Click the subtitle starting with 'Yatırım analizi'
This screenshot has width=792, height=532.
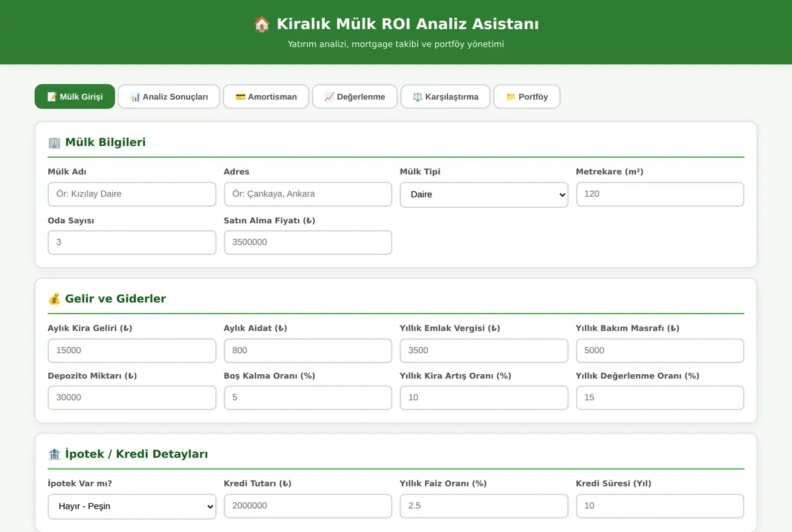[396, 44]
